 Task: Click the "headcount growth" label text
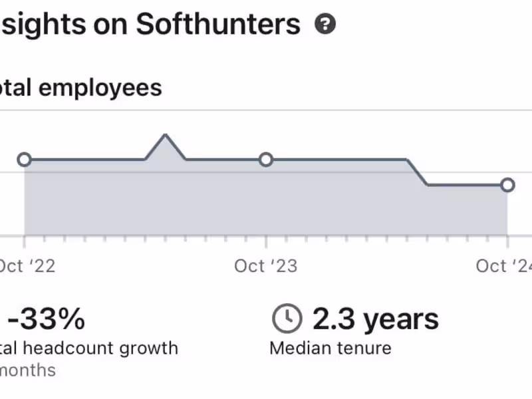coord(100,348)
